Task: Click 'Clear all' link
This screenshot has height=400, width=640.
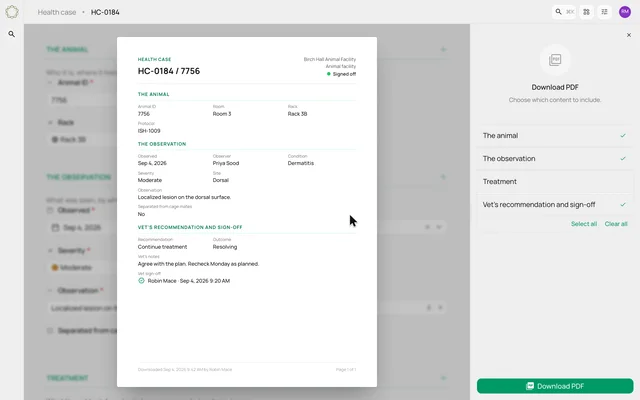Action: point(616,224)
